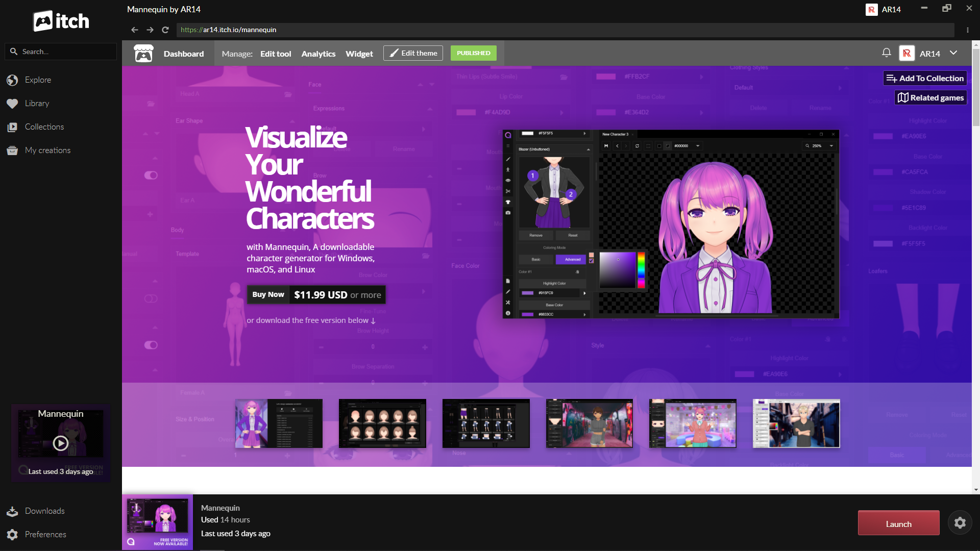Screen dimensions: 980x551
Task: Click Add To Collection button
Action: tap(925, 78)
